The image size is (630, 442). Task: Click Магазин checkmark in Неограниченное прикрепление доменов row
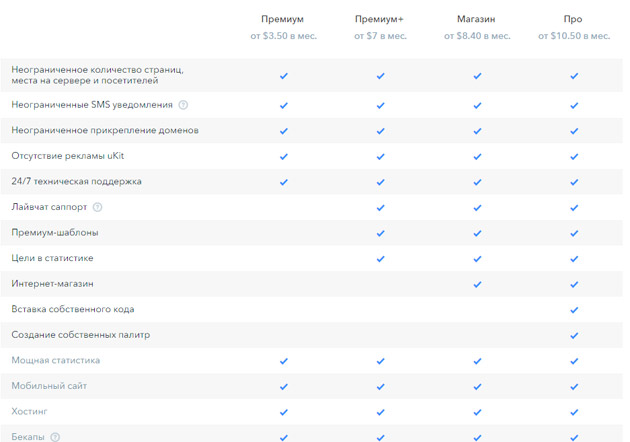coord(477,131)
